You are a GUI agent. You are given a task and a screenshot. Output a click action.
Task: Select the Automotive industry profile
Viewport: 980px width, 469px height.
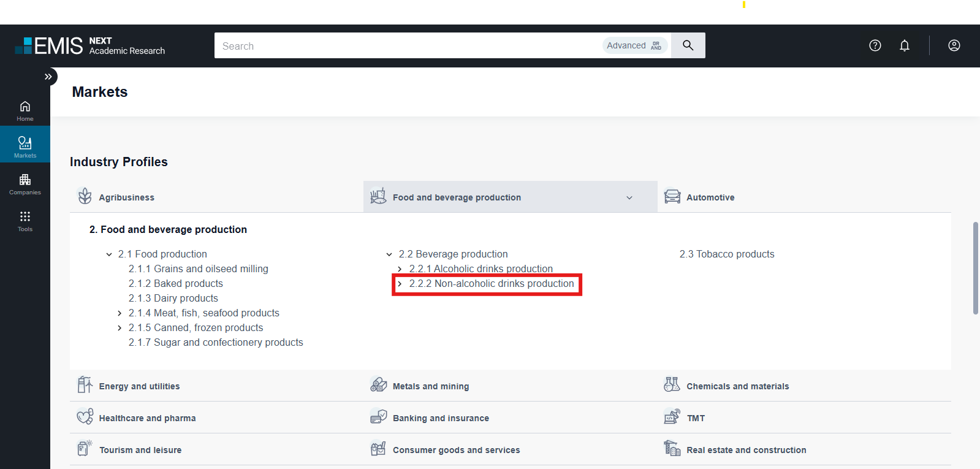pyautogui.click(x=710, y=197)
